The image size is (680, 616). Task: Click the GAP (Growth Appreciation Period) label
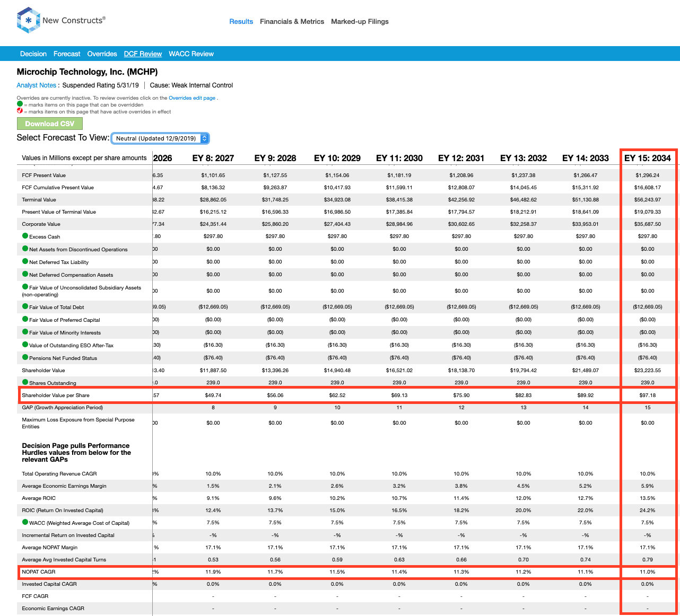click(63, 408)
